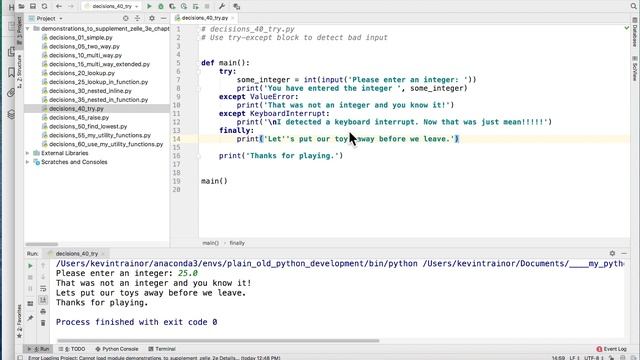The width and height of the screenshot is (640, 360).
Task: Navigate forward with the right arrow
Action: click(x=71, y=7)
